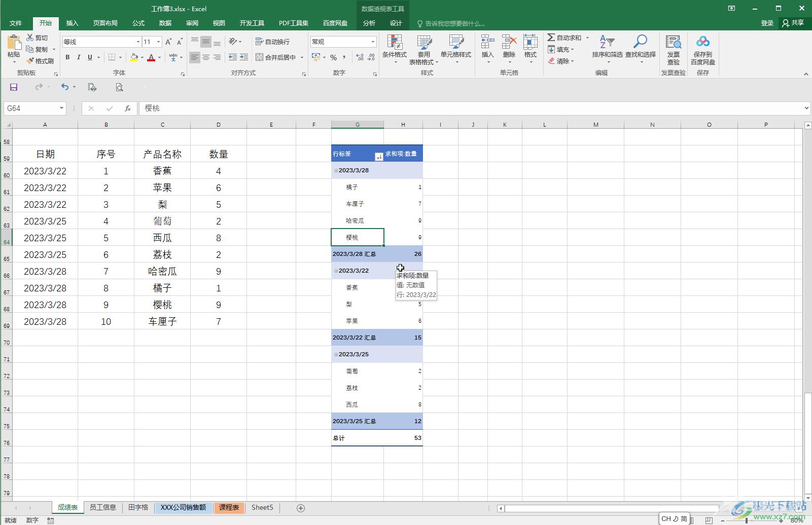The width and height of the screenshot is (812, 525).
Task: Click Merge and Center 合并后居中
Action: [x=276, y=57]
